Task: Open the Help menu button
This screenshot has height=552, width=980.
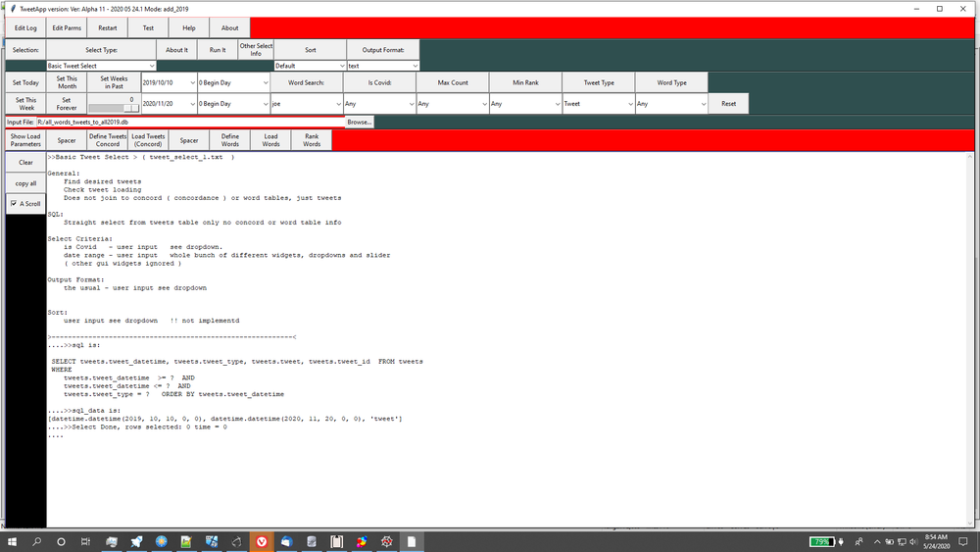Action: [x=189, y=28]
